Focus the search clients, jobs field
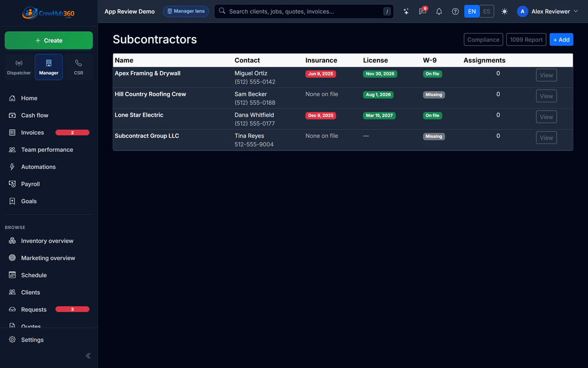588x368 pixels. point(304,11)
